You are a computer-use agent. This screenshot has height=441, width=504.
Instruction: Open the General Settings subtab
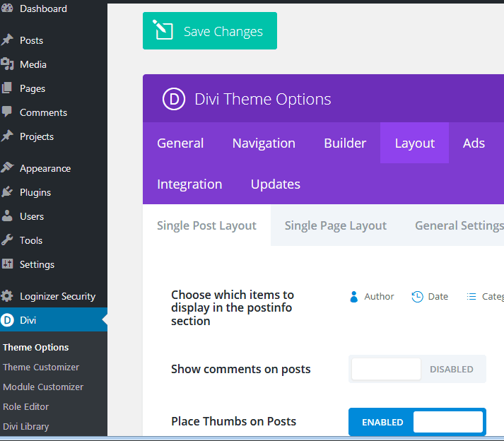[x=459, y=225]
